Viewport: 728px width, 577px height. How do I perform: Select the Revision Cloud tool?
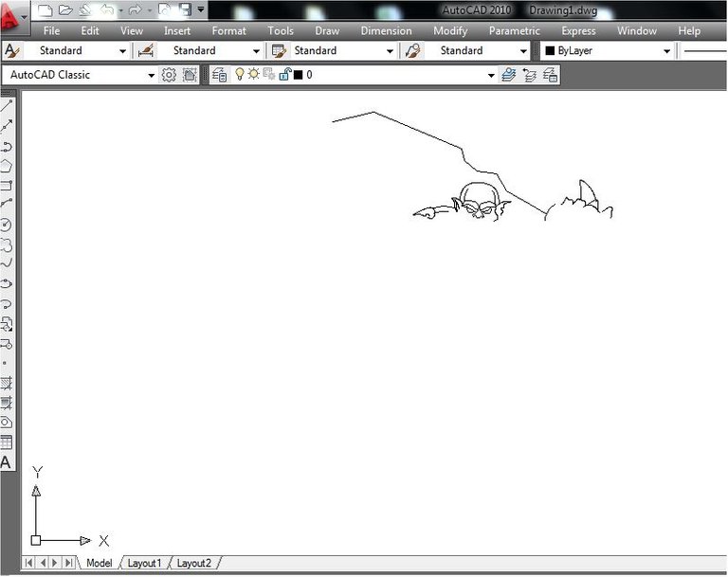pyautogui.click(x=7, y=244)
